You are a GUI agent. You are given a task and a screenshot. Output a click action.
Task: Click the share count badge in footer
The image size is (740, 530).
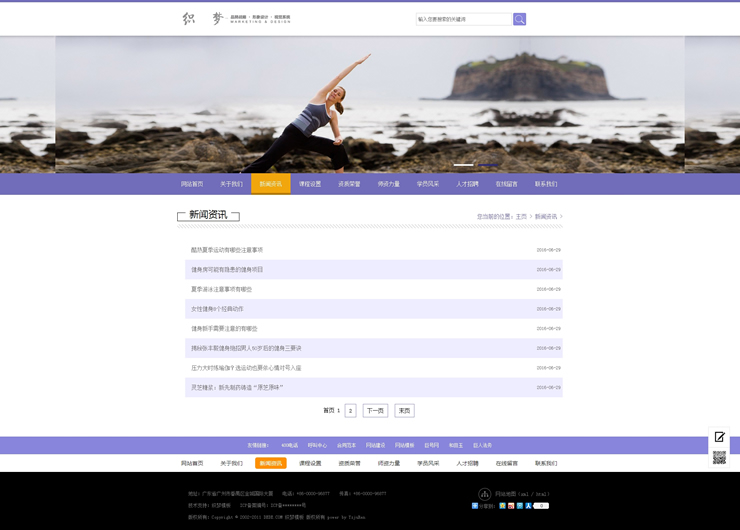click(x=541, y=506)
